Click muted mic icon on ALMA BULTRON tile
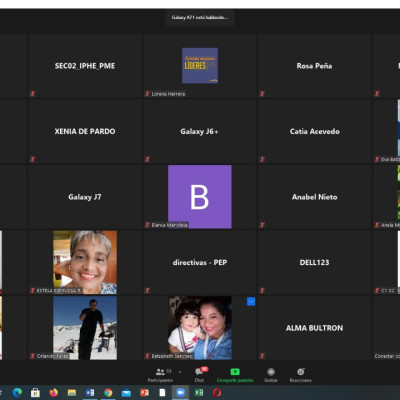400x400 pixels. [x=262, y=356]
